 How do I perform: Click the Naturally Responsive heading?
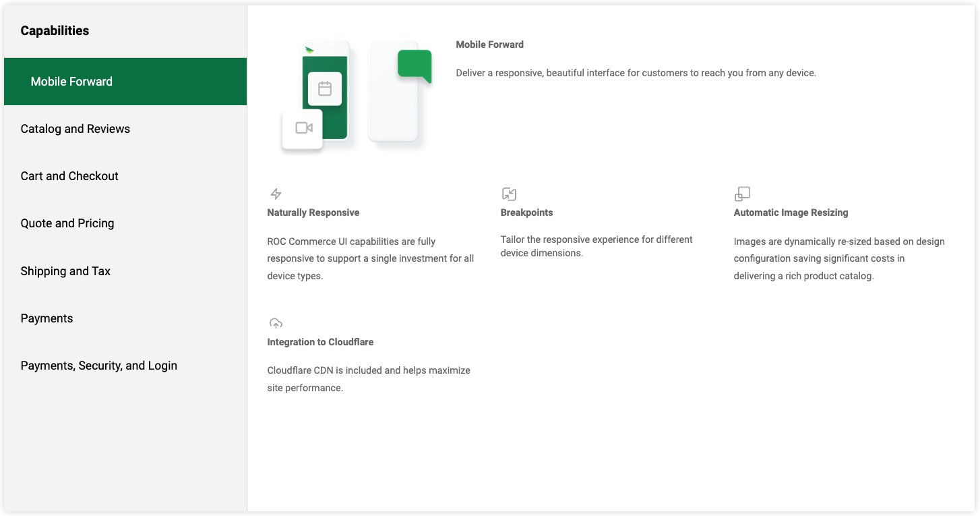[313, 212]
